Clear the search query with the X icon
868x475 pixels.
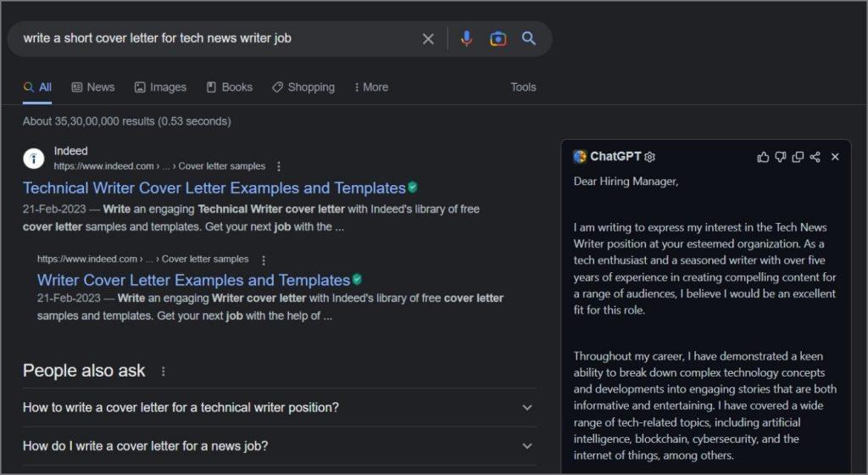428,39
